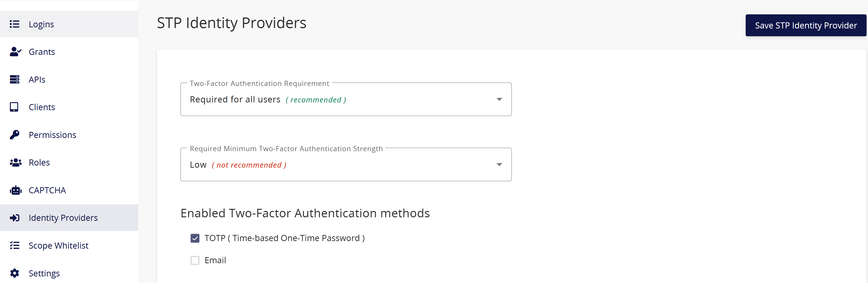This screenshot has height=283, width=868.
Task: Select Identity Providers in the sidebar
Action: tap(69, 218)
